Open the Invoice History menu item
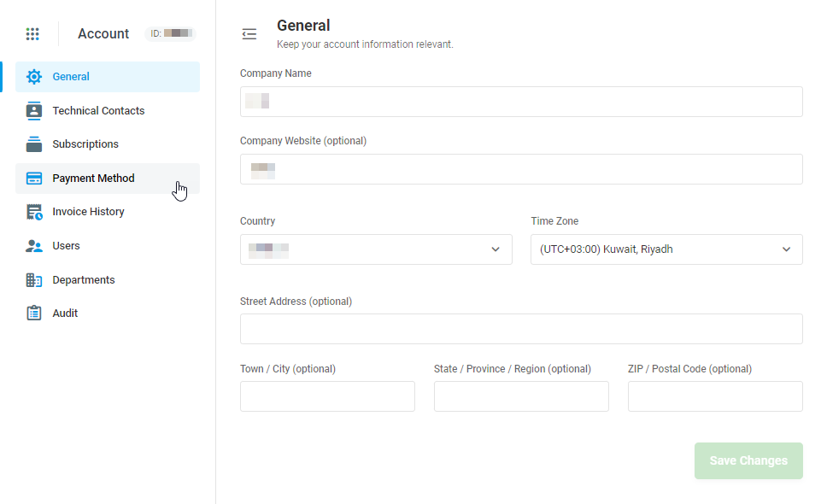Image resolution: width=827 pixels, height=504 pixels. click(x=88, y=212)
